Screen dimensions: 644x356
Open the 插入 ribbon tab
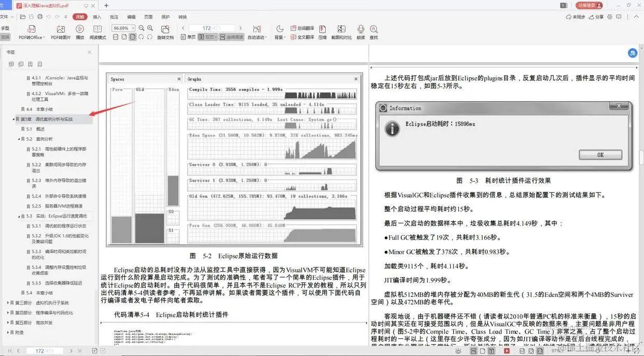click(x=97, y=17)
